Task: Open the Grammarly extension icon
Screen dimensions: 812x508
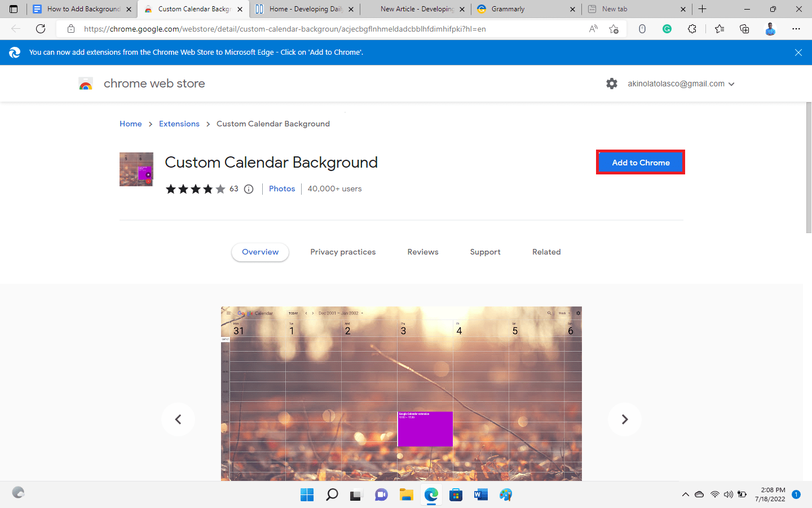Action: (667, 29)
